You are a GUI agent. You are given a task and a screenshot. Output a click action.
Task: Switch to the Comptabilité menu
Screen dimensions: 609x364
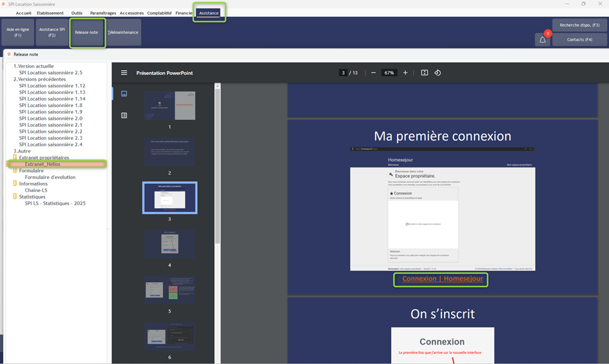pos(159,13)
